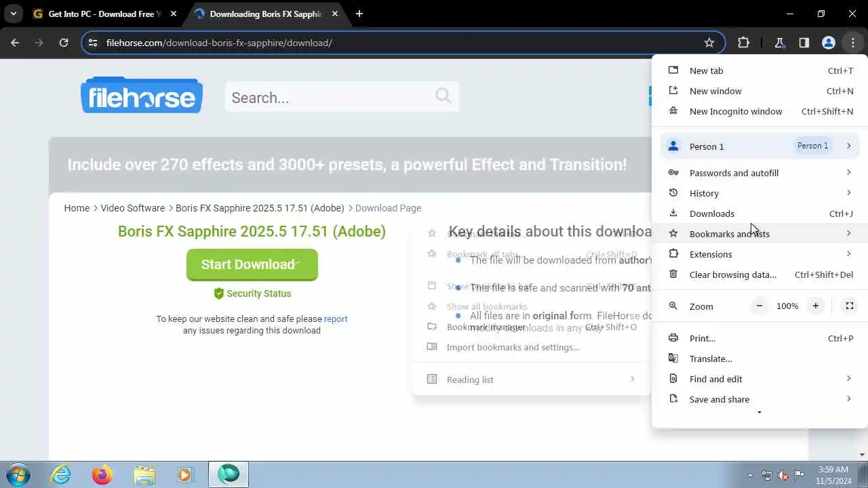
Task: Click the profile avatar icon in toolbar
Action: pyautogui.click(x=828, y=43)
